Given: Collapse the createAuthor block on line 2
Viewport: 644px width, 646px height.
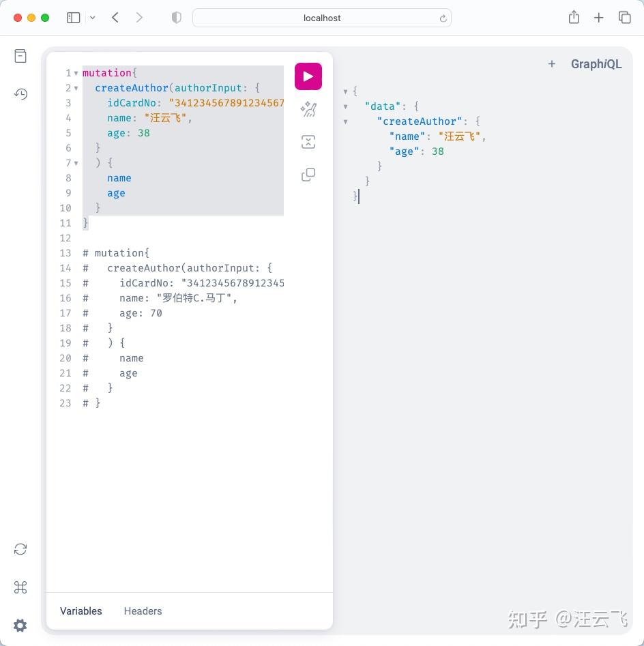Looking at the screenshot, I should pyautogui.click(x=76, y=88).
